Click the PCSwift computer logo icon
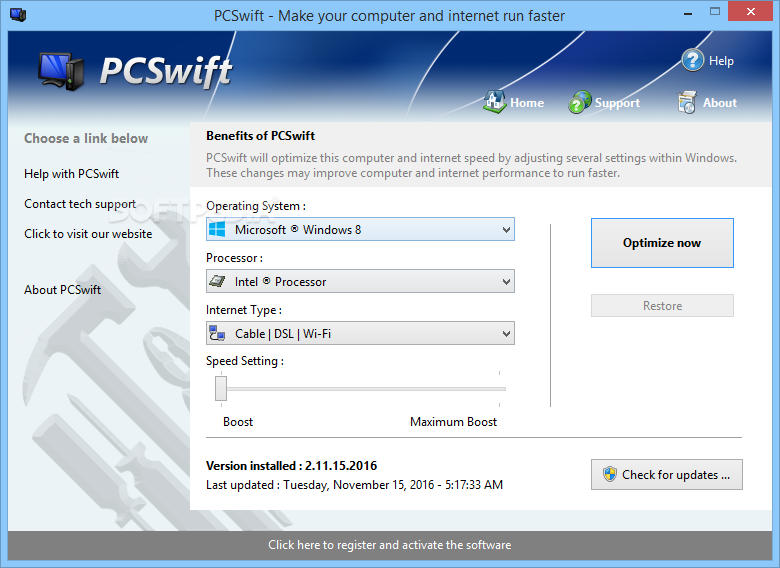 (61, 72)
